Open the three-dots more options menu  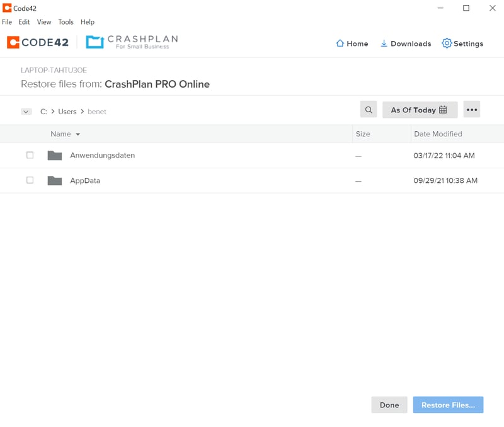tap(472, 110)
